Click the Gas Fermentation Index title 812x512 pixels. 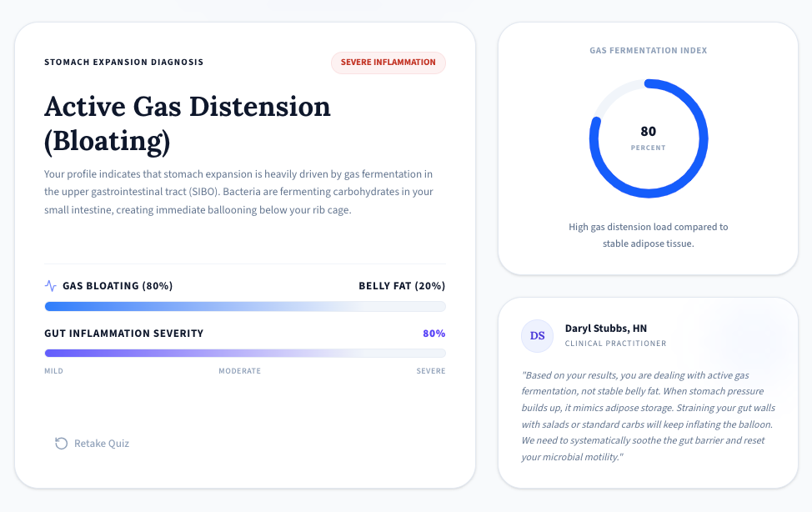pyautogui.click(x=649, y=50)
